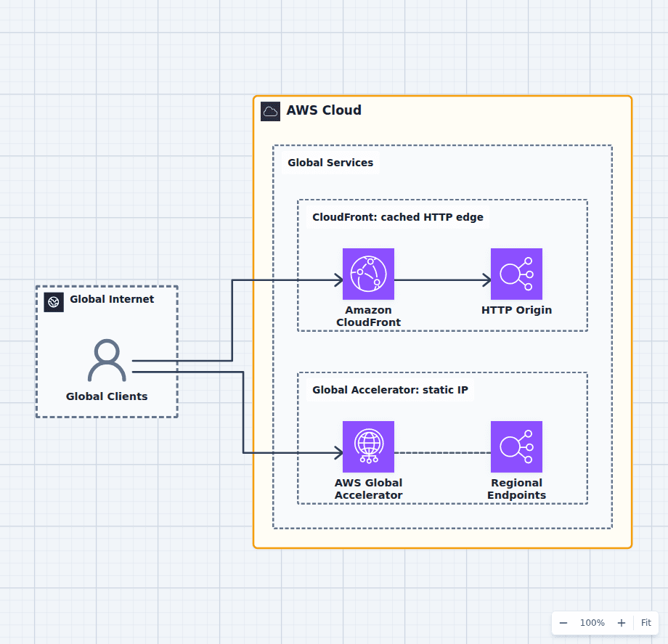Select the AWS Global Accelerator node icon
Screen dimensions: 668x644
(x=368, y=447)
